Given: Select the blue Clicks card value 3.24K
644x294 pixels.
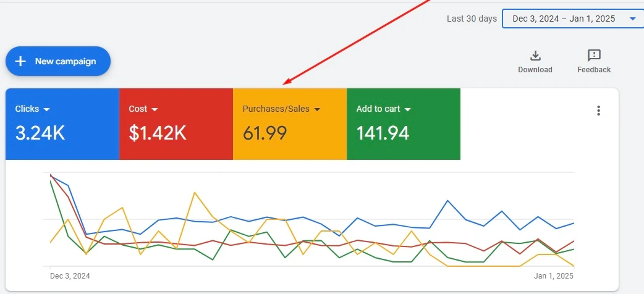Looking at the screenshot, I should point(40,133).
